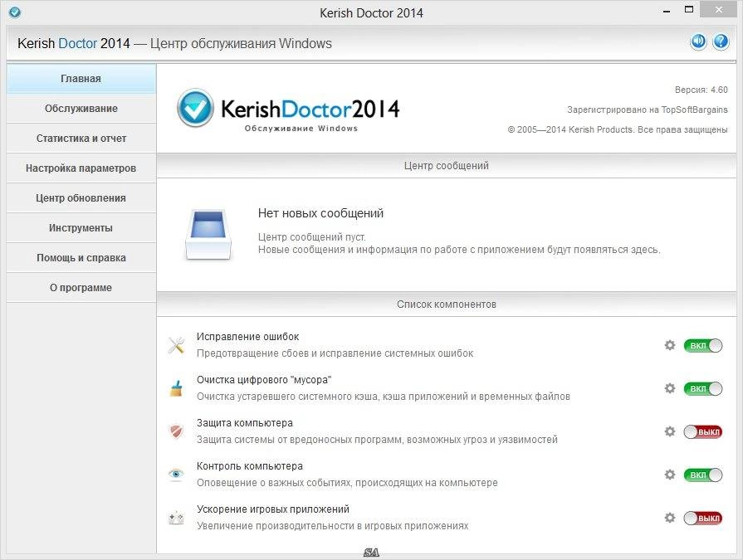
Task: Click the Kerish Products copyright line
Action: click(x=618, y=129)
